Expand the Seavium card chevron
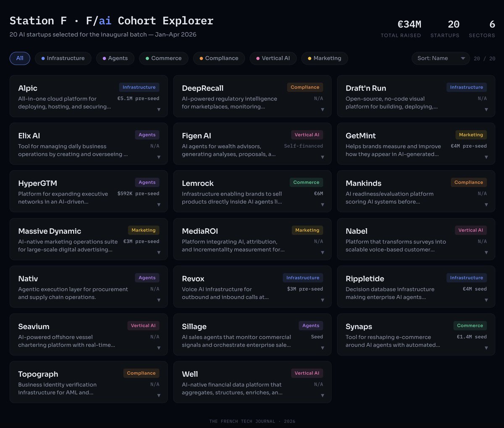Image resolution: width=504 pixels, height=428 pixels. pyautogui.click(x=159, y=348)
